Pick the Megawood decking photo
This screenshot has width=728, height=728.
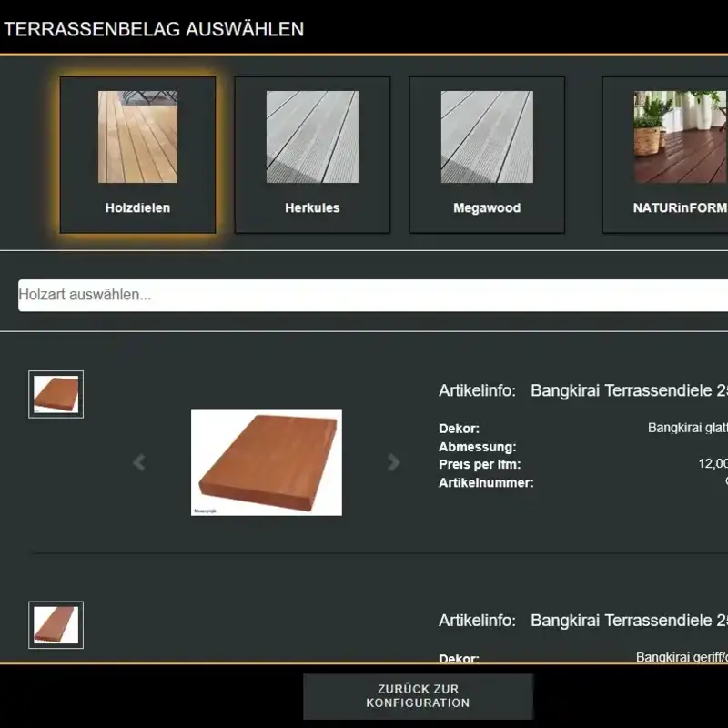[x=487, y=136]
